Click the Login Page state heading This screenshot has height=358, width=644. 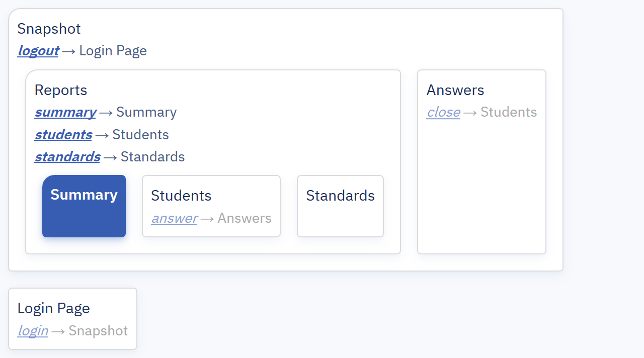[54, 308]
